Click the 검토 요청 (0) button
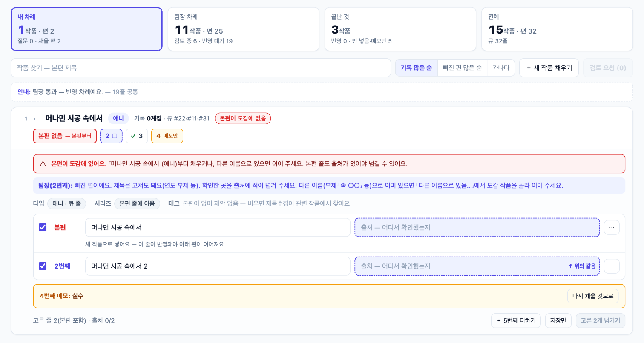Screen dimensions: 644x343 coord(608,68)
